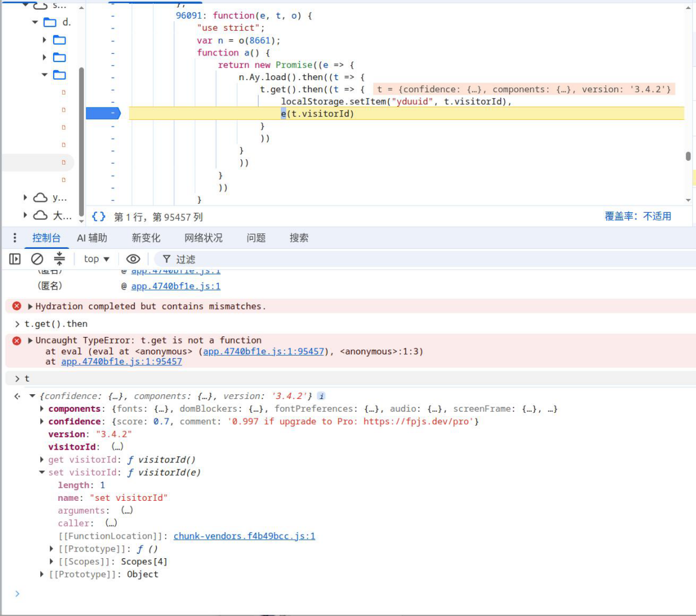
Task: Switch to the 网络状况 tab
Action: point(203,238)
